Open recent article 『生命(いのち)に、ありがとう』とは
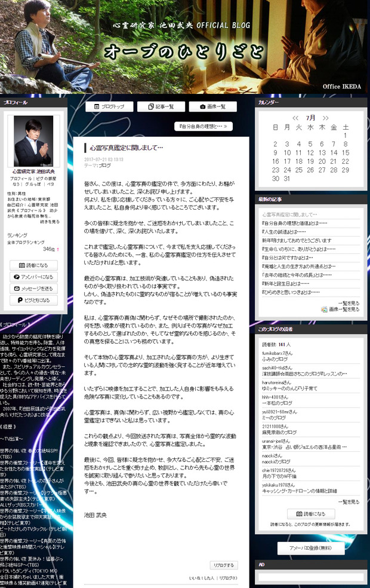Image resolution: width=370 pixels, height=588 pixels. tap(299, 249)
